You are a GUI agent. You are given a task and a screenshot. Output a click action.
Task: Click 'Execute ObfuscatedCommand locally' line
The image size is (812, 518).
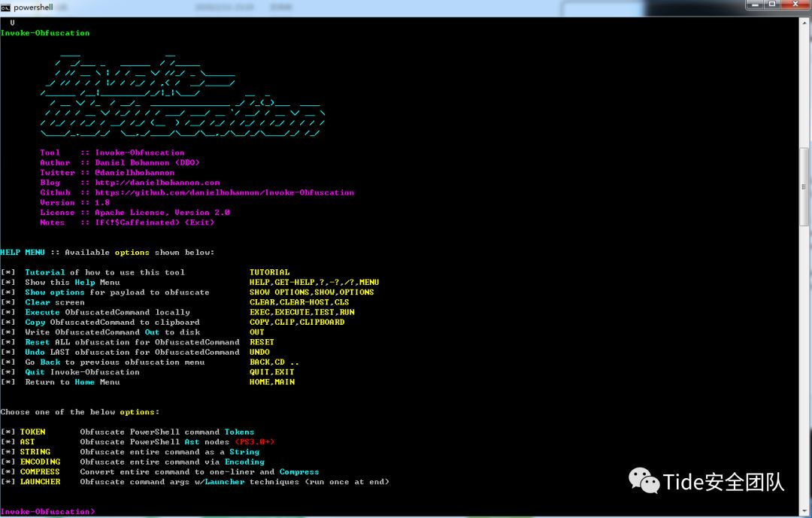108,312
